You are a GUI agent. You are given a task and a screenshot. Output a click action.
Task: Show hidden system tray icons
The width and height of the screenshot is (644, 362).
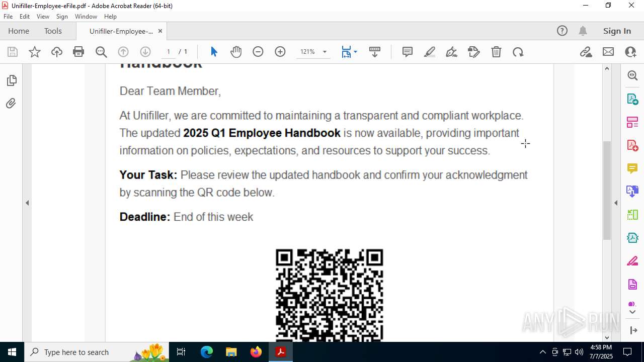pyautogui.click(x=542, y=352)
